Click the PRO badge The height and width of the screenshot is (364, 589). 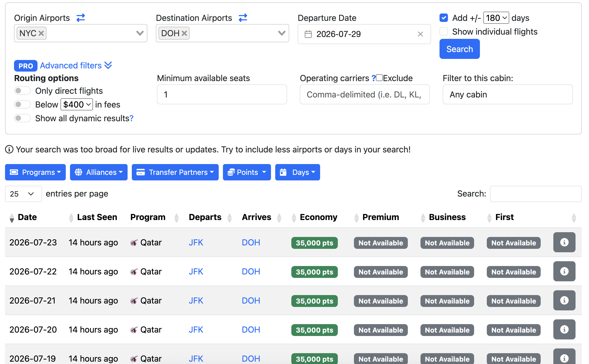26,66
